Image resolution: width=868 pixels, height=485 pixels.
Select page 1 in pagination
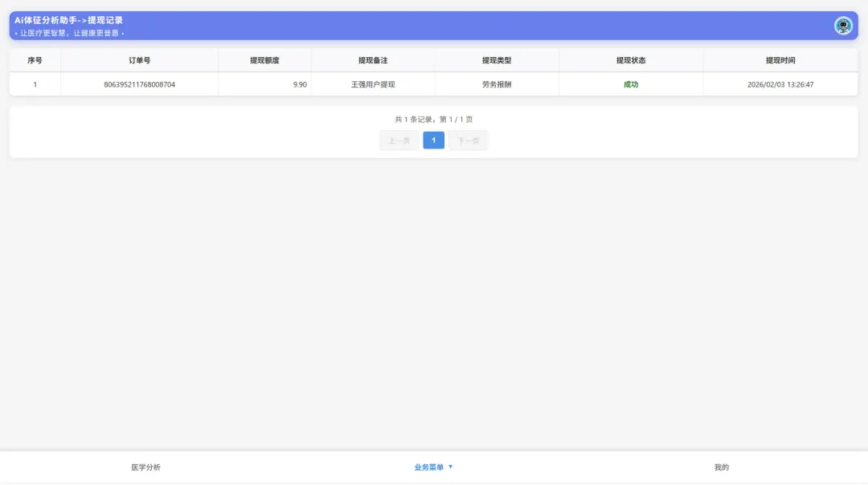tap(433, 141)
